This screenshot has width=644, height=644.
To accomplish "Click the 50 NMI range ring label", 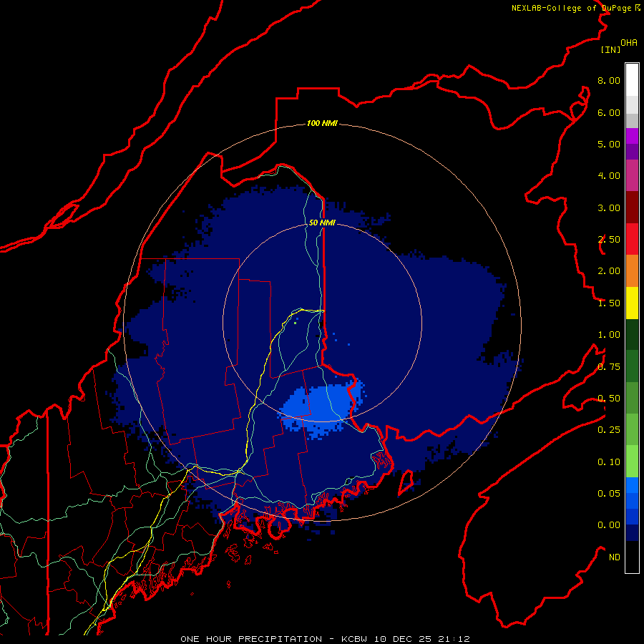I will [322, 223].
